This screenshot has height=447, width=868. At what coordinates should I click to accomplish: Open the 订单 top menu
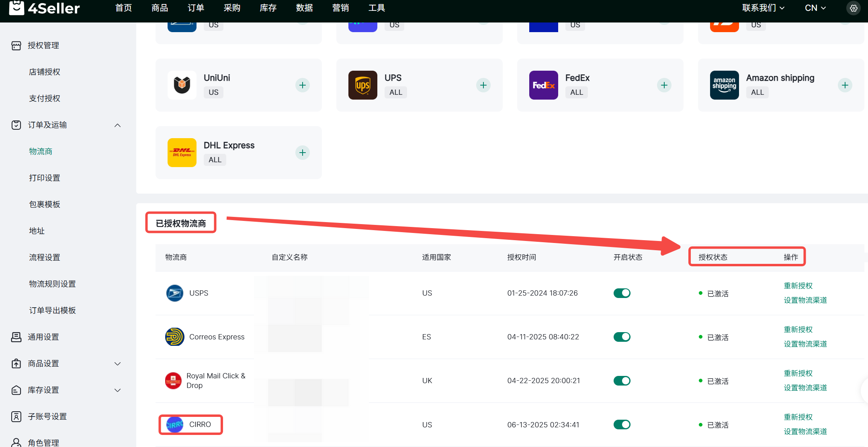[x=196, y=8]
